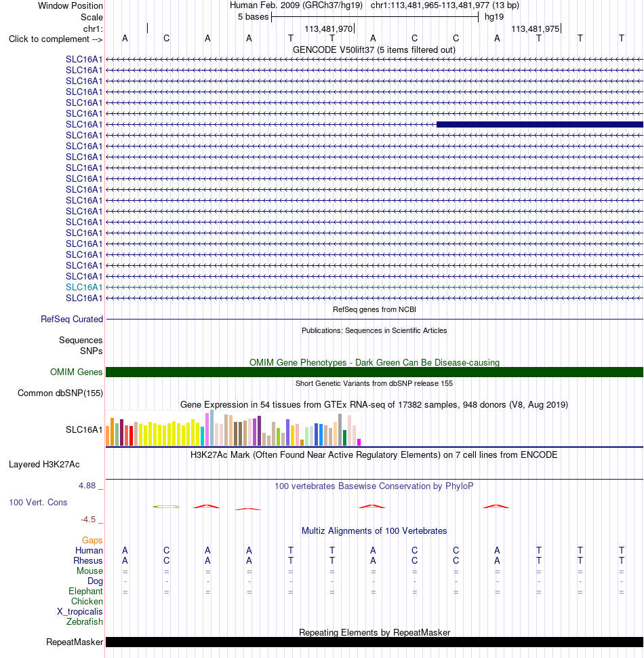
Task: Click the Scale label
Action: tap(92, 18)
